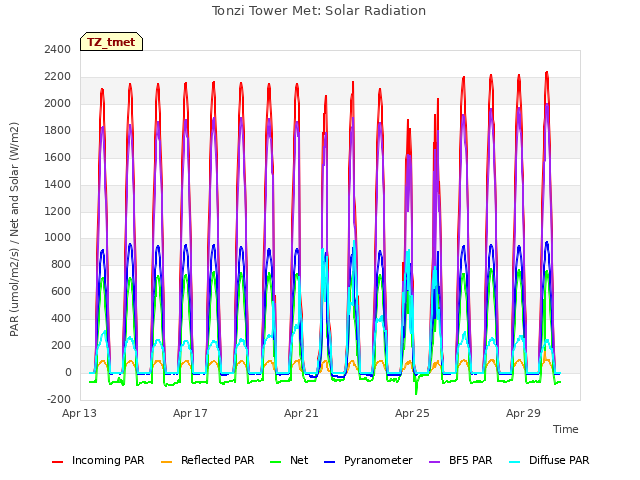The image size is (640, 480).
Task: Click the Incoming PAR legend label
Action: coord(108,460)
